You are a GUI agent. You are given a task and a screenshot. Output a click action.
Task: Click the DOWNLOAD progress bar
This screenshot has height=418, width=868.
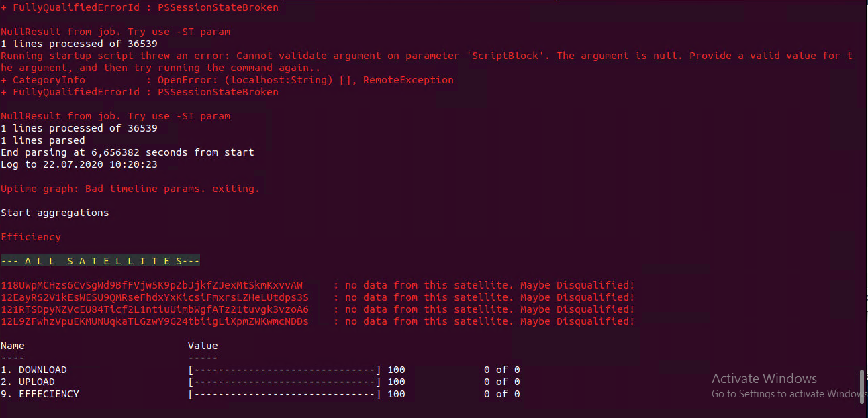[x=285, y=370]
